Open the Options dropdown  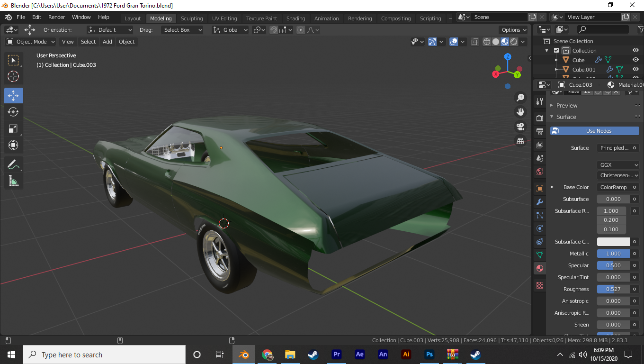click(514, 30)
